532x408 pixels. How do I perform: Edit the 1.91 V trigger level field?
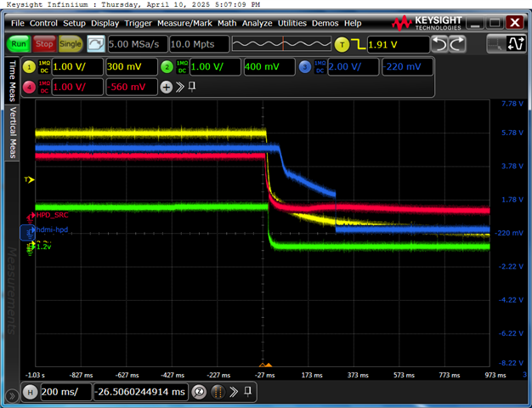pyautogui.click(x=398, y=44)
